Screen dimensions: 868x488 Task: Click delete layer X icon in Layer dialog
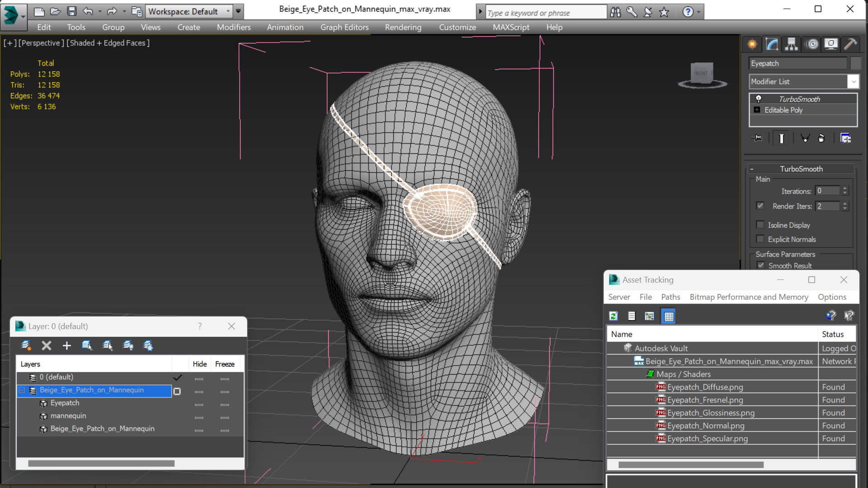[x=46, y=346]
